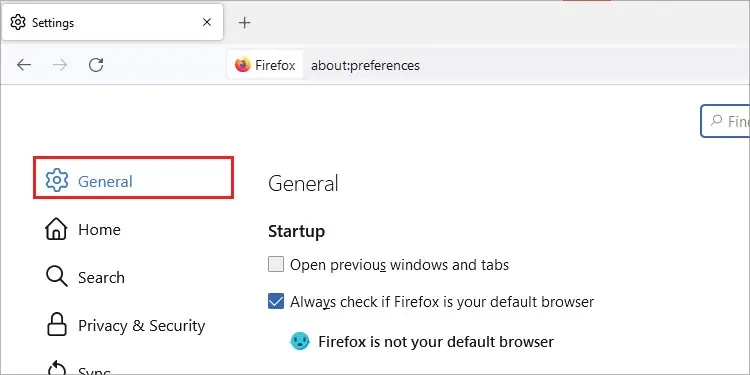Click the magnifier icon for Search settings

click(x=56, y=277)
